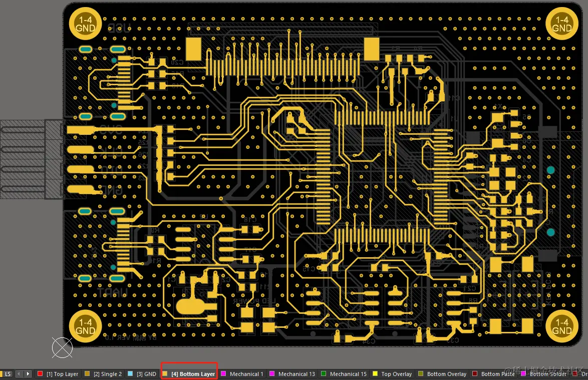Click the Single 2 layer color swatch
The height and width of the screenshot is (380, 588).
[87, 373]
